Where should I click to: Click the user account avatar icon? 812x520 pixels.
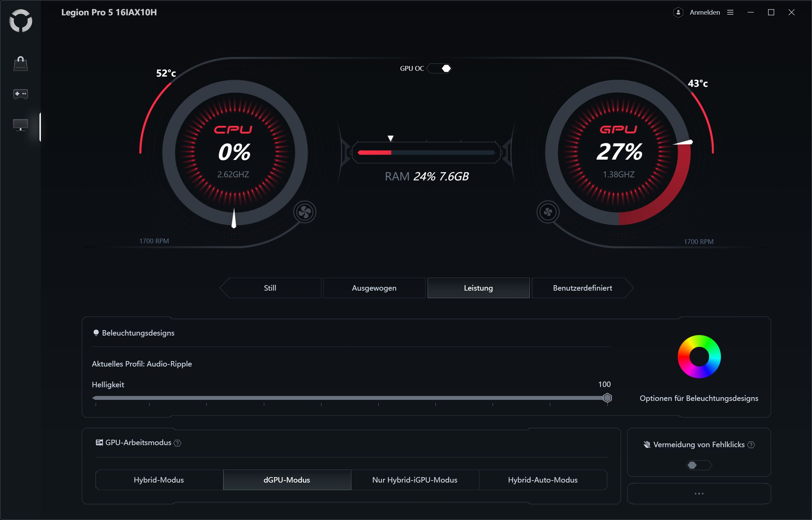[x=678, y=13]
